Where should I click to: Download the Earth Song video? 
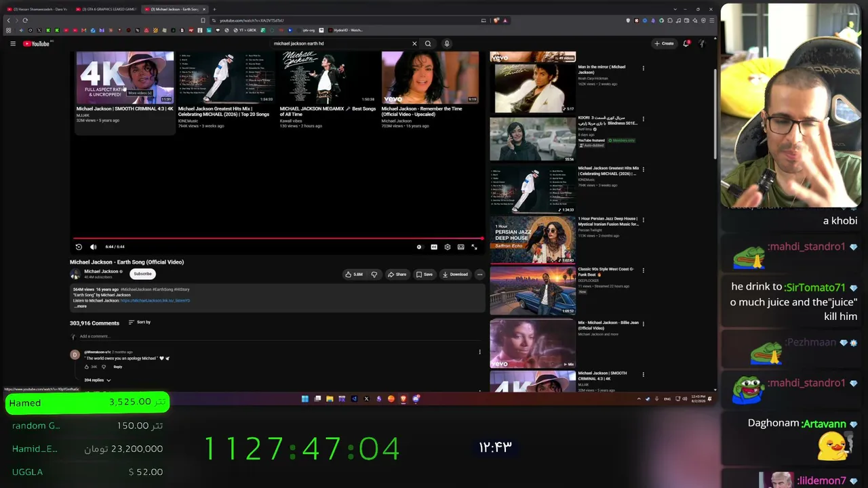(455, 274)
